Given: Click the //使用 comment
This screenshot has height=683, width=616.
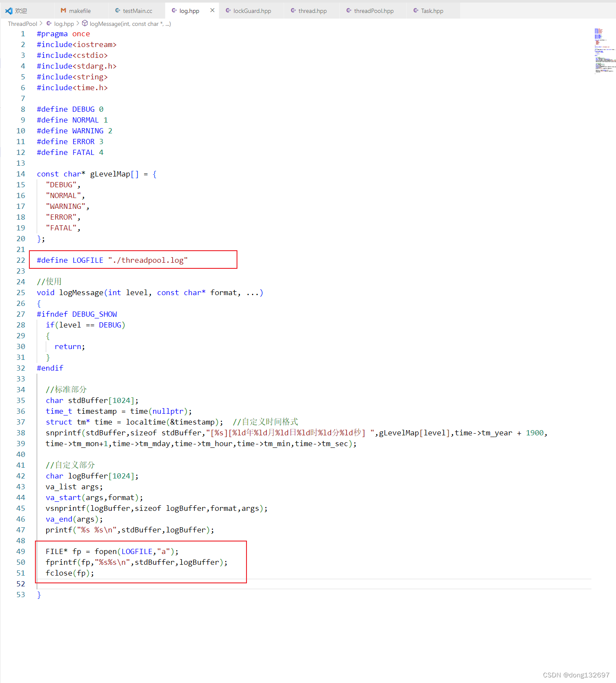Looking at the screenshot, I should click(49, 282).
